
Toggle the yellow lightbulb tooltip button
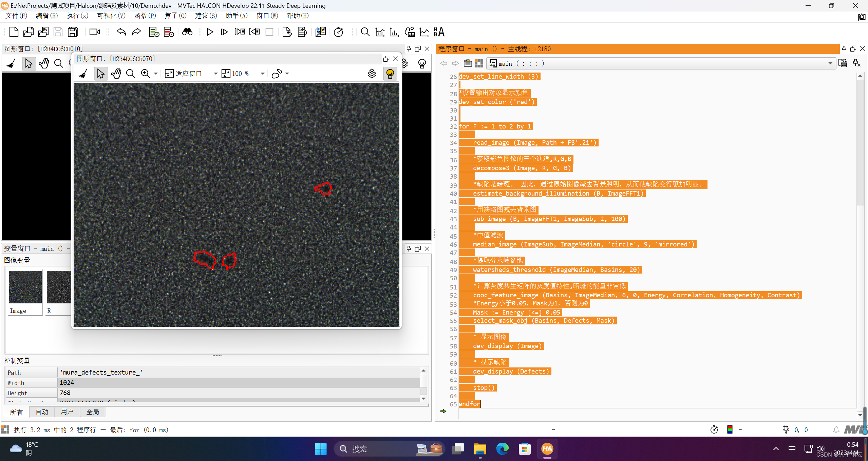(390, 74)
